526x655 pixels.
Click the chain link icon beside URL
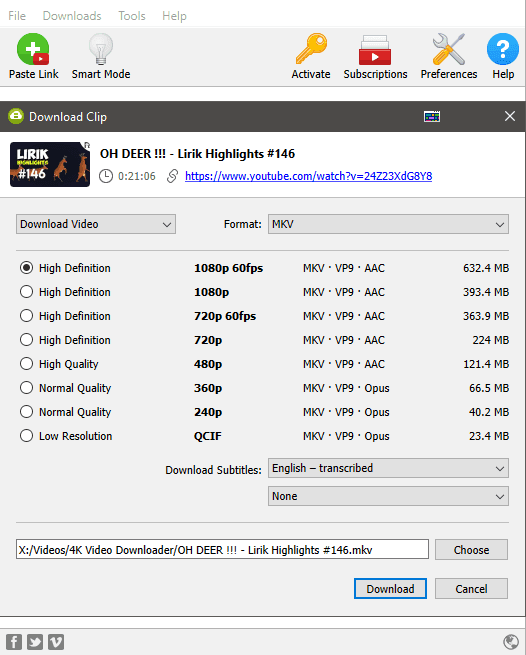click(173, 176)
